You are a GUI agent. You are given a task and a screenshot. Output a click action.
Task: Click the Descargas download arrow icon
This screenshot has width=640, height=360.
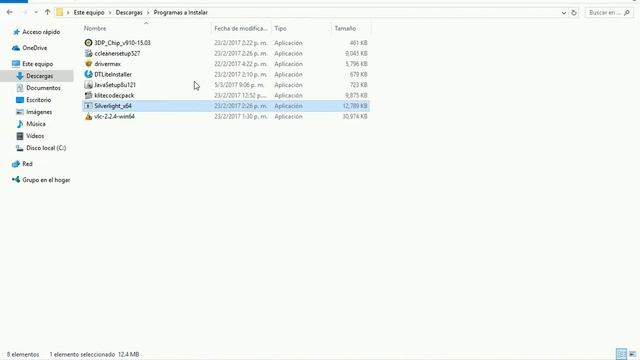coord(20,76)
